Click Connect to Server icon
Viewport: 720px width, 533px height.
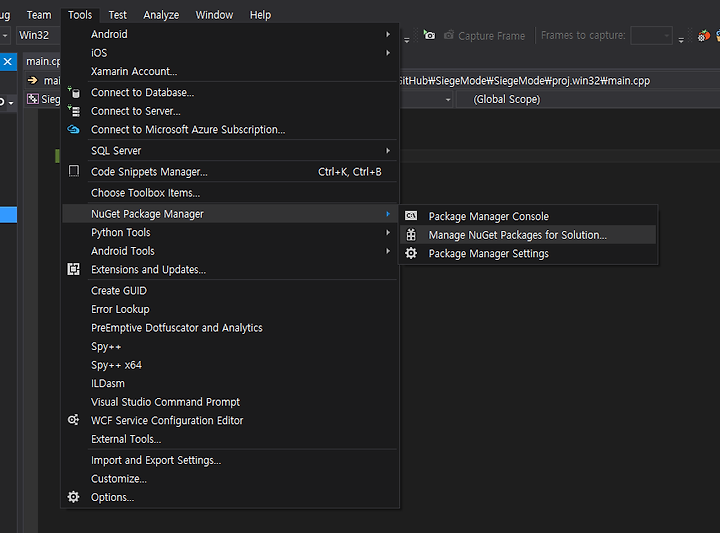[74, 111]
